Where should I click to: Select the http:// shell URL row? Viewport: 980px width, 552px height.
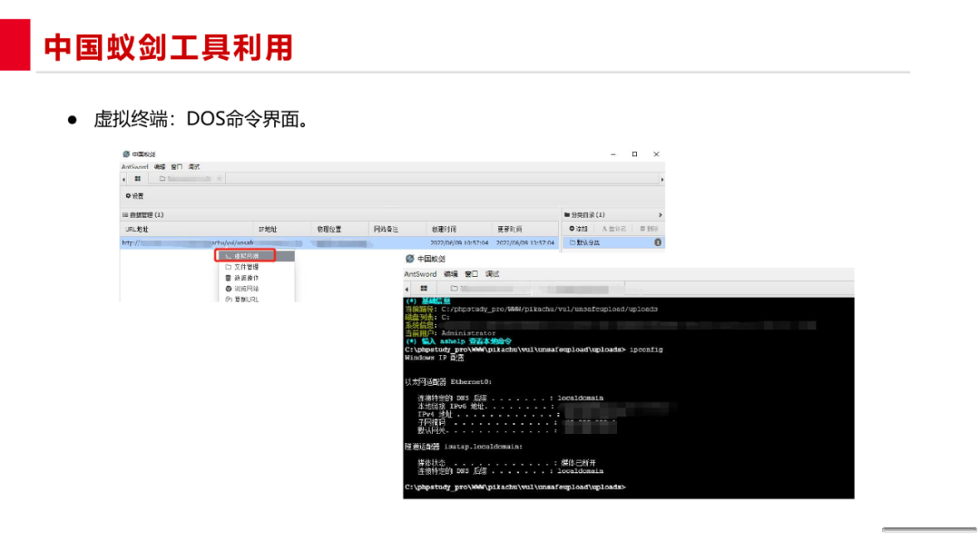coord(339,242)
